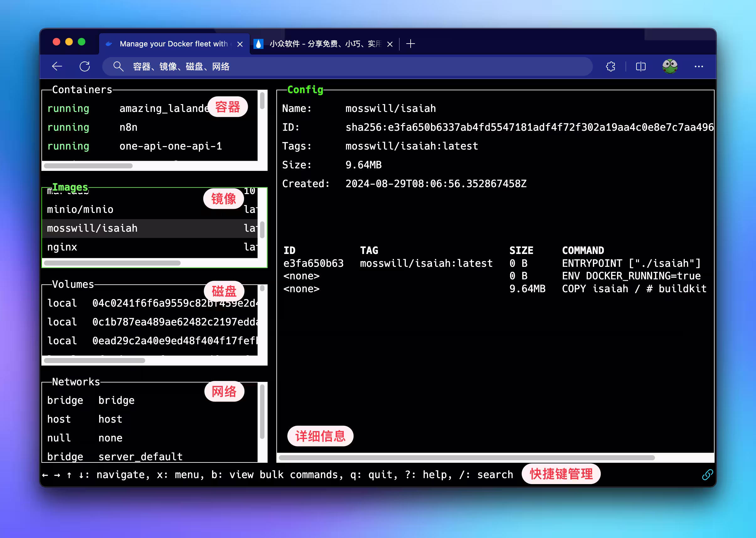Select the nginx image row

pyautogui.click(x=150, y=247)
